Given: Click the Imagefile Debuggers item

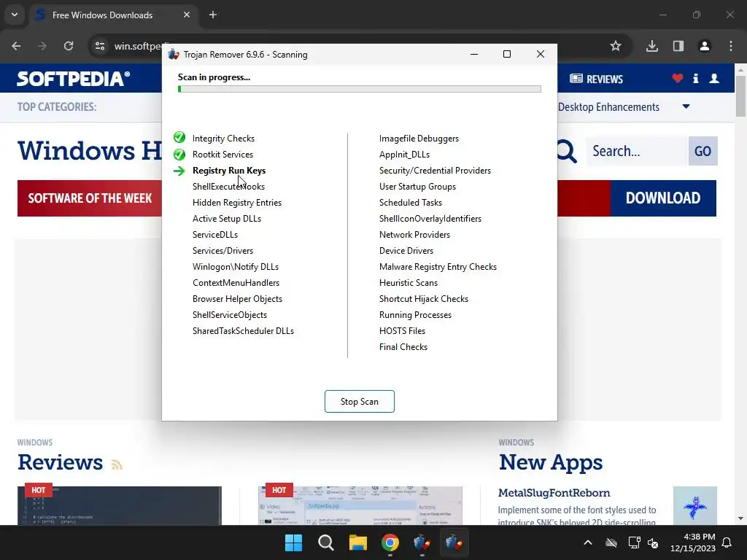Looking at the screenshot, I should point(419,139).
